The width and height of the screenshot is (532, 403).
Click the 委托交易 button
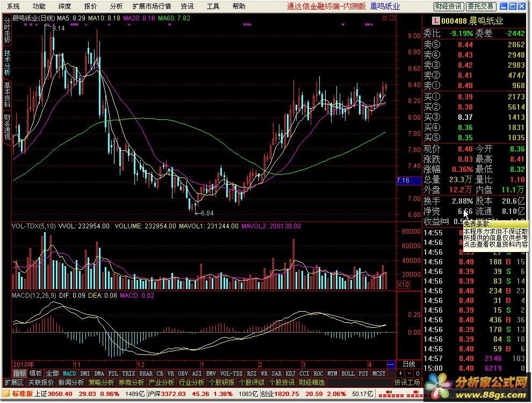480,6
